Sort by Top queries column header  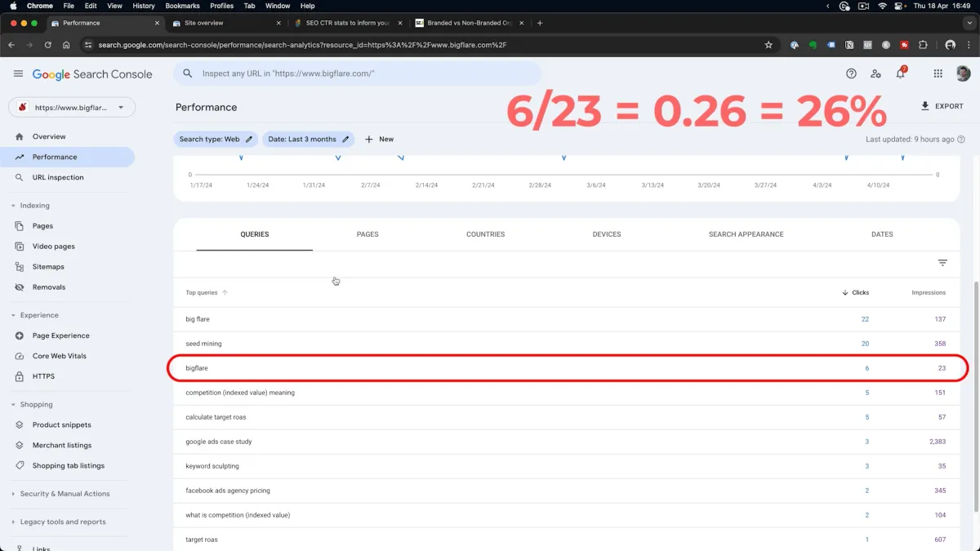[x=207, y=292]
